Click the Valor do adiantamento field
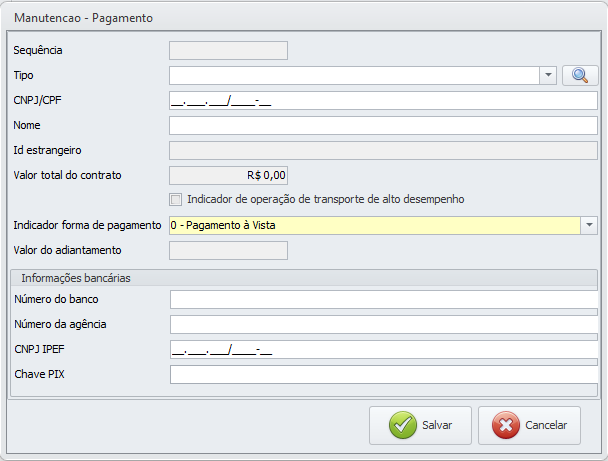Viewport: 608px width, 461px height. tap(229, 250)
